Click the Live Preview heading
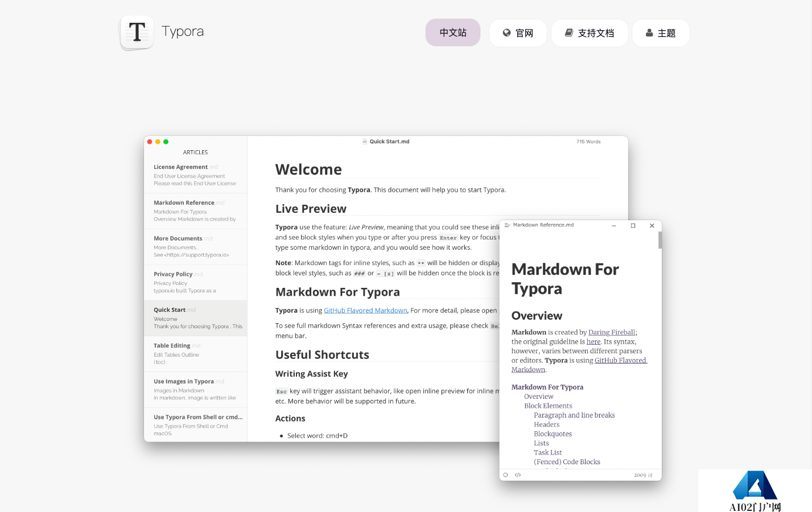This screenshot has width=812, height=512. point(311,209)
